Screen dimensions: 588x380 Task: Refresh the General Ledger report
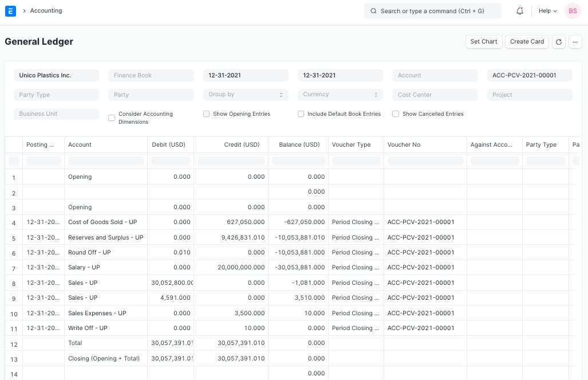click(558, 41)
